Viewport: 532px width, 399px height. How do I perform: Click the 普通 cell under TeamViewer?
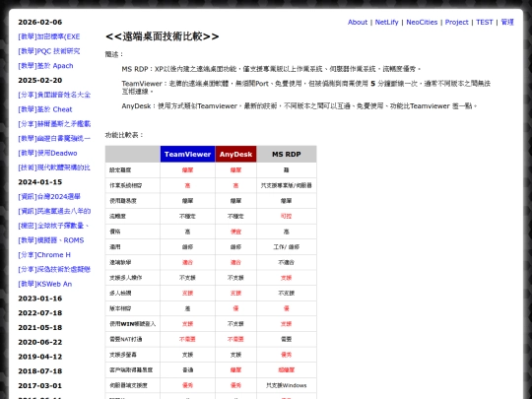pyautogui.click(x=187, y=370)
